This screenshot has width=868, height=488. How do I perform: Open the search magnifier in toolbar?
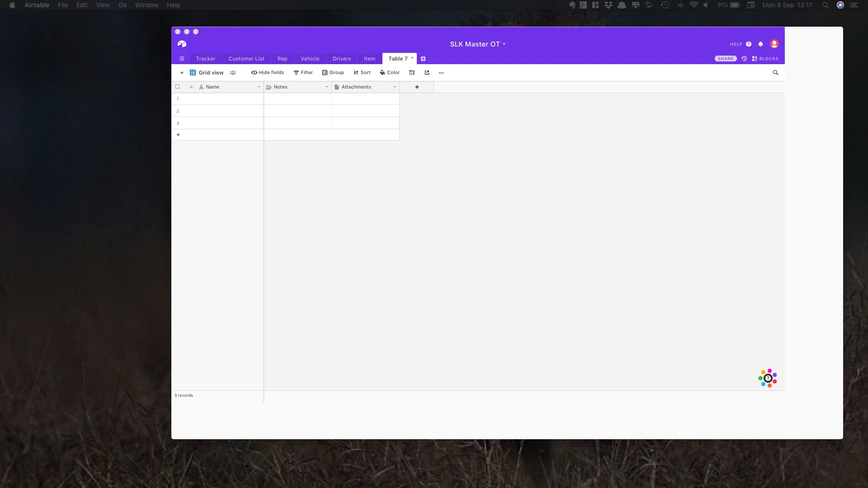pyautogui.click(x=775, y=73)
